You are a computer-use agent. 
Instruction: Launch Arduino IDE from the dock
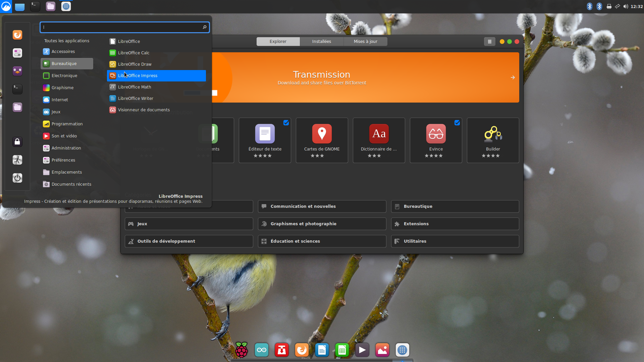[x=262, y=350]
